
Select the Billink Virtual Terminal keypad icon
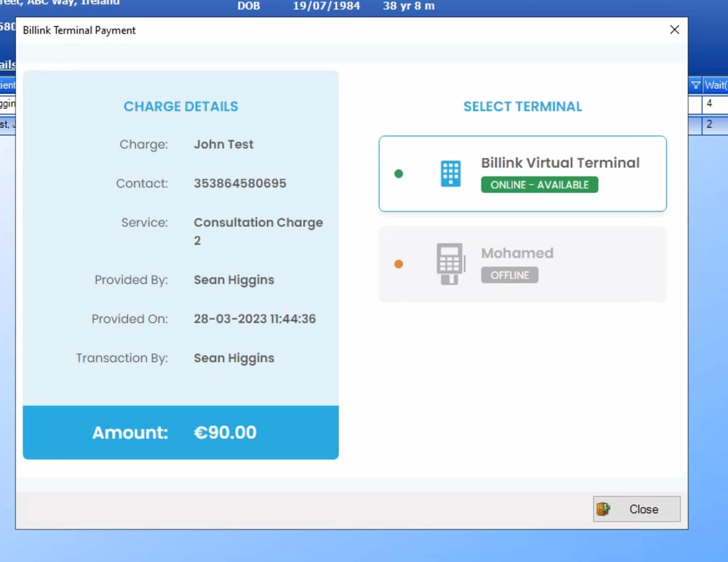coord(450,173)
